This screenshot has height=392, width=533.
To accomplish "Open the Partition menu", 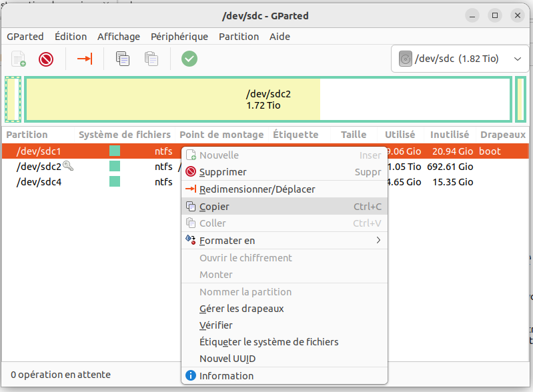I will pos(239,37).
